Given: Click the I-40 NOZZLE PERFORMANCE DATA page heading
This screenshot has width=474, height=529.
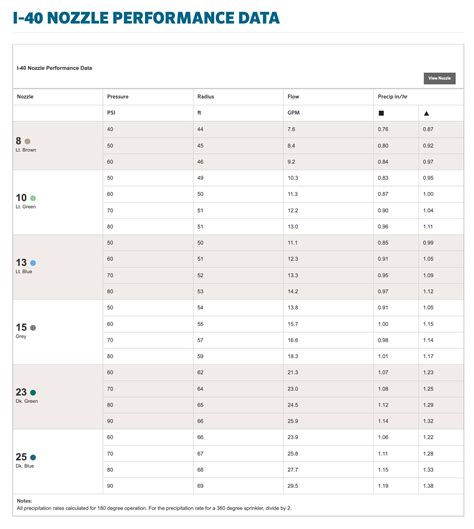Looking at the screenshot, I should tap(146, 18).
